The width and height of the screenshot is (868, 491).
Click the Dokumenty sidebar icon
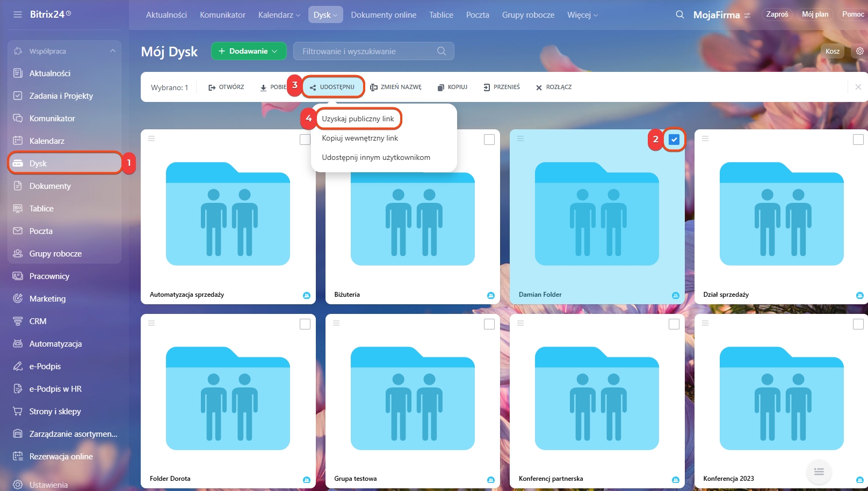point(18,186)
